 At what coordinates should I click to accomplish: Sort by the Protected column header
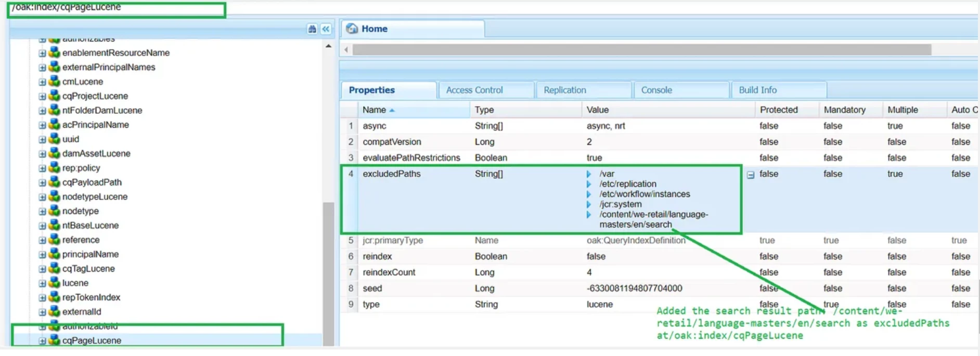tap(786, 110)
